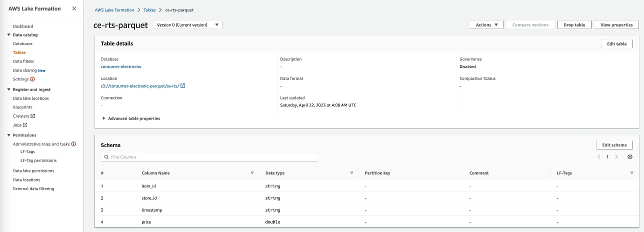Select Tables in the sidebar

point(19,52)
